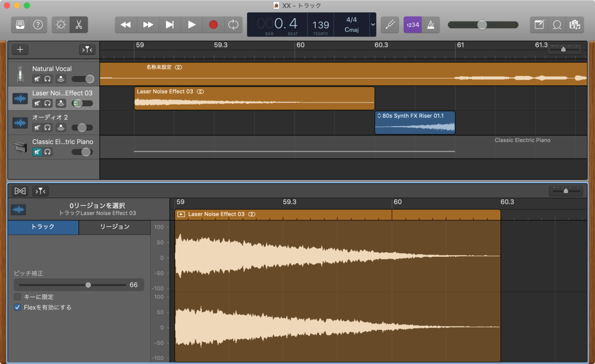Enable input monitoring on オーディオ 2
This screenshot has width=595, height=364.
click(x=60, y=127)
